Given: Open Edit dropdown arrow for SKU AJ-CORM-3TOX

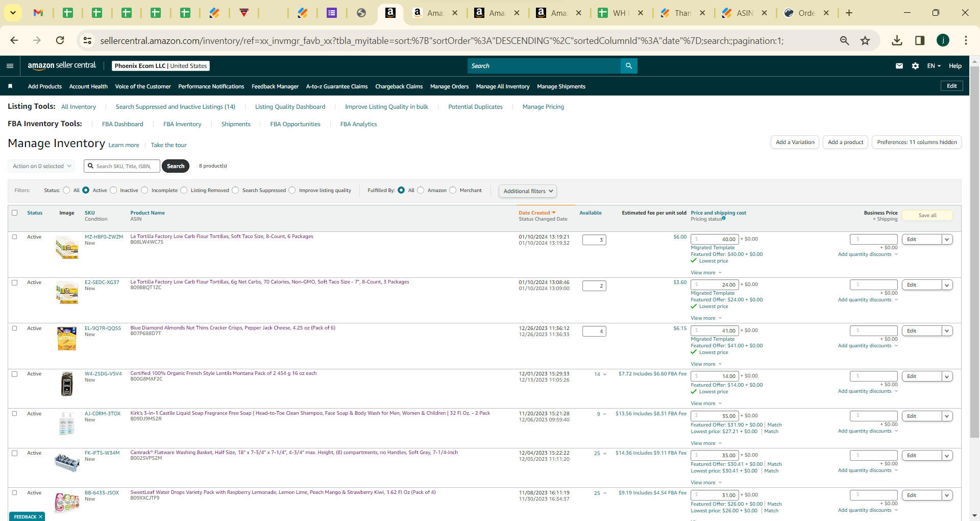Looking at the screenshot, I should 947,416.
